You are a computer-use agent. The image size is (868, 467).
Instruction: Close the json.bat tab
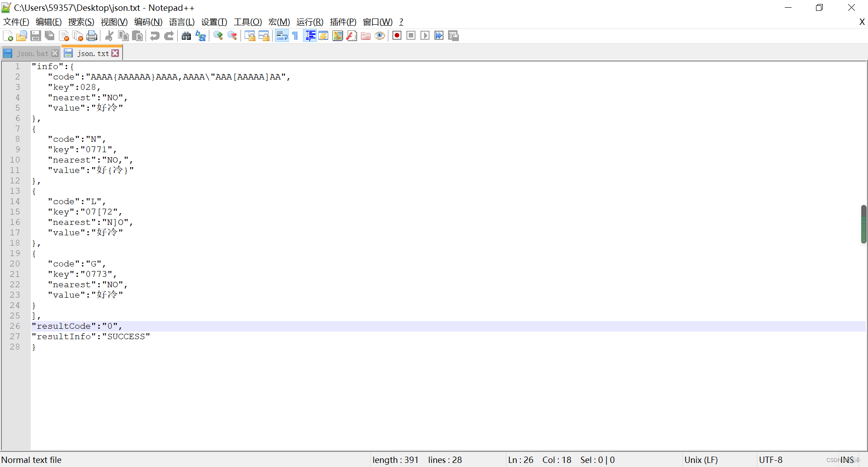[55, 53]
